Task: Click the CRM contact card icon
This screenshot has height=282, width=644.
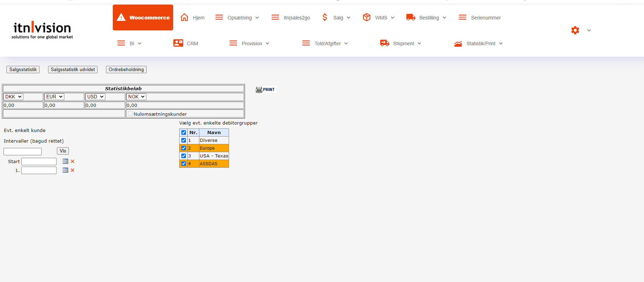Action: (178, 43)
